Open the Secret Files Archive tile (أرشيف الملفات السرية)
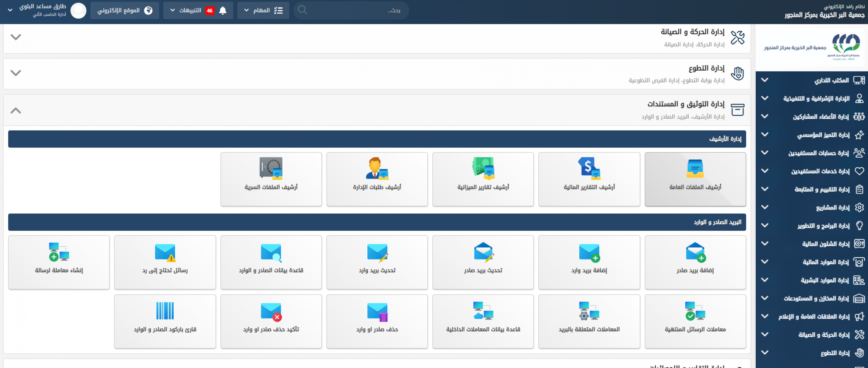This screenshot has width=868, height=368. click(271, 179)
